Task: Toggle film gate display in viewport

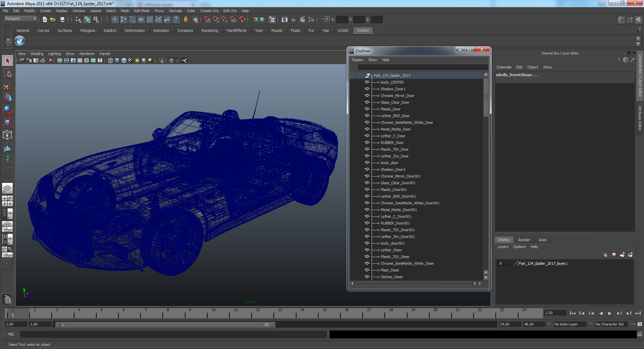Action: (x=66, y=60)
